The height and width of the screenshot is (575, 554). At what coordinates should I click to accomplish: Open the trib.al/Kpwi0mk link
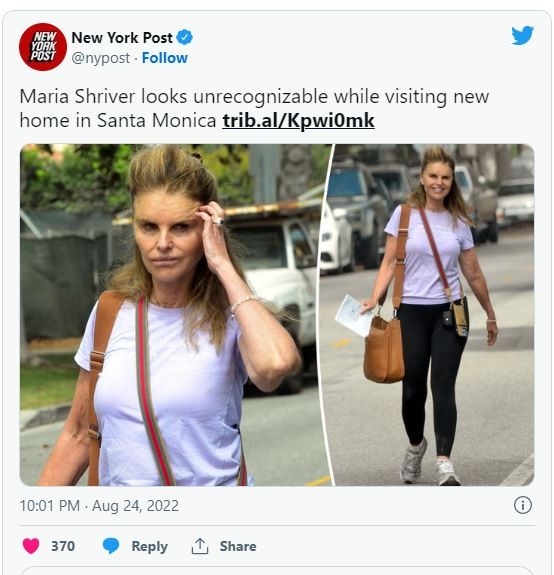(298, 121)
